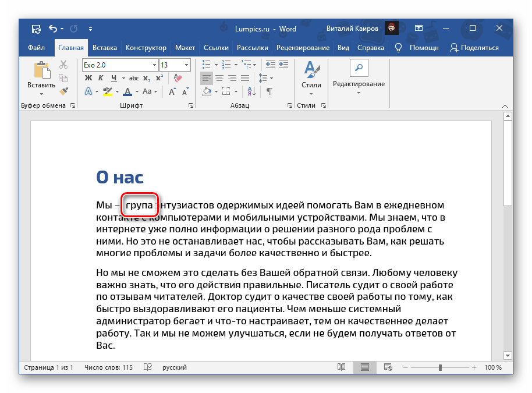532x393 pixels.
Task: Expand the Стили styles gallery
Action: 311,77
